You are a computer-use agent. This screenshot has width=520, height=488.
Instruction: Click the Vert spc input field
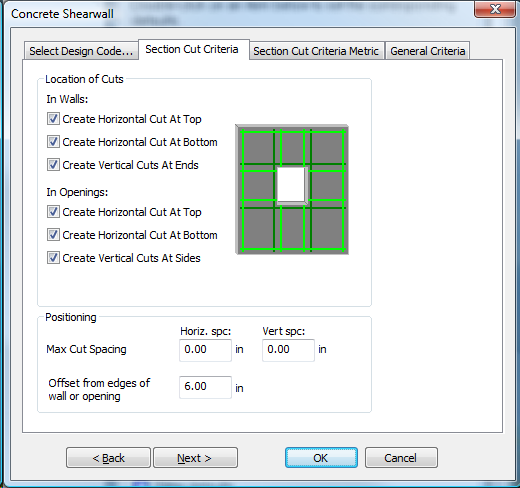[x=288, y=350]
